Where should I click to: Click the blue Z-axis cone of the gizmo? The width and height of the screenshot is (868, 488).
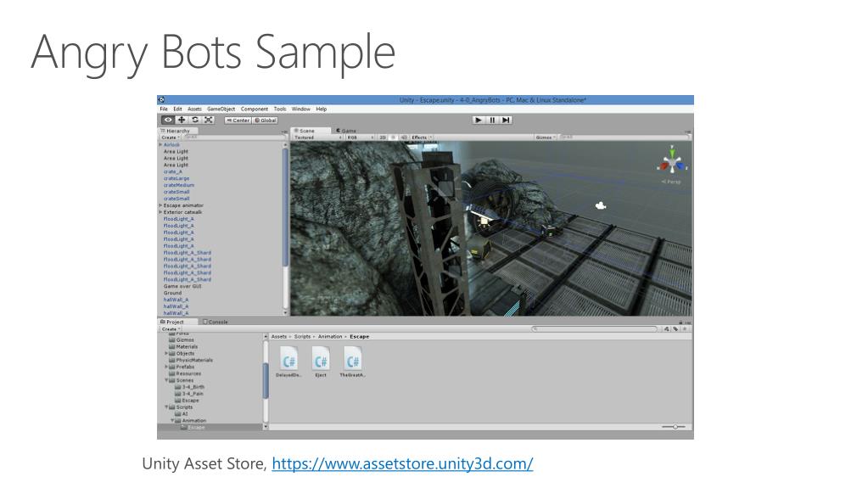point(680,165)
